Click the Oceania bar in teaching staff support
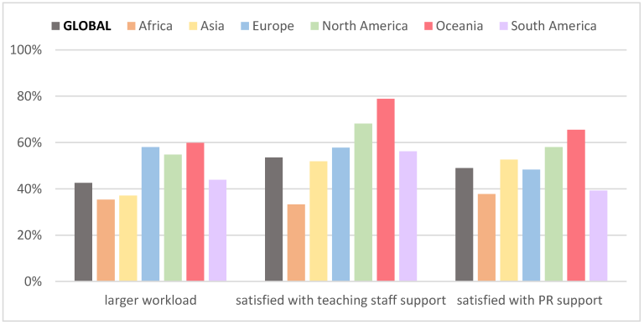This screenshot has width=644, height=325. [386, 189]
